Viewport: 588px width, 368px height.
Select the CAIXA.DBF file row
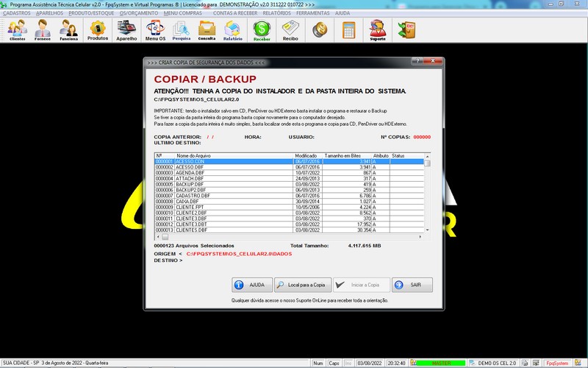tap(289, 201)
